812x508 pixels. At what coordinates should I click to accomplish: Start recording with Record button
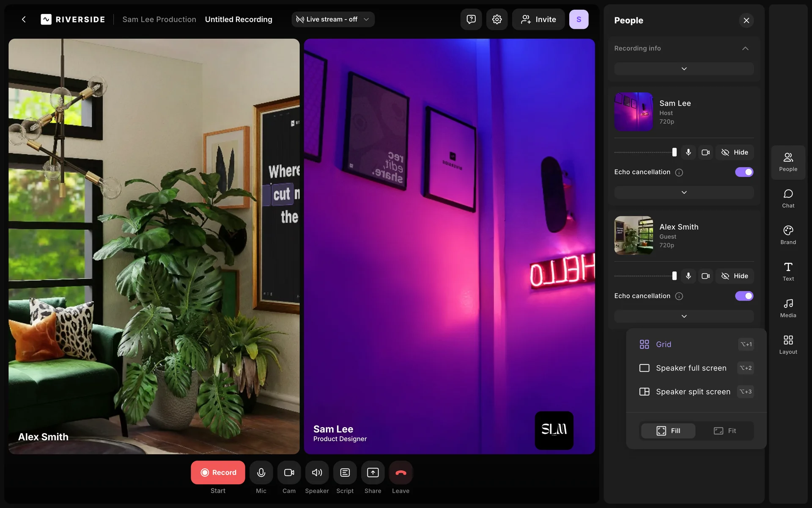click(x=218, y=472)
